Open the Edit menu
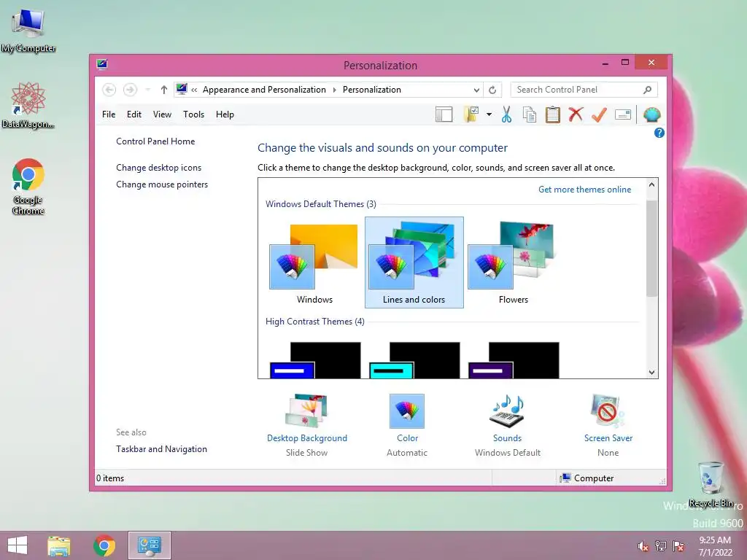 pyautogui.click(x=134, y=114)
